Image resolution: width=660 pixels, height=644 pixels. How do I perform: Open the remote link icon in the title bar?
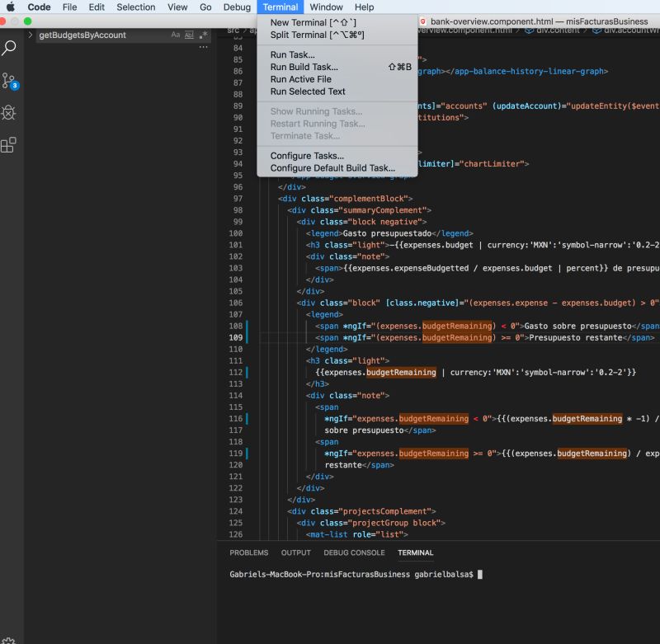point(422,21)
